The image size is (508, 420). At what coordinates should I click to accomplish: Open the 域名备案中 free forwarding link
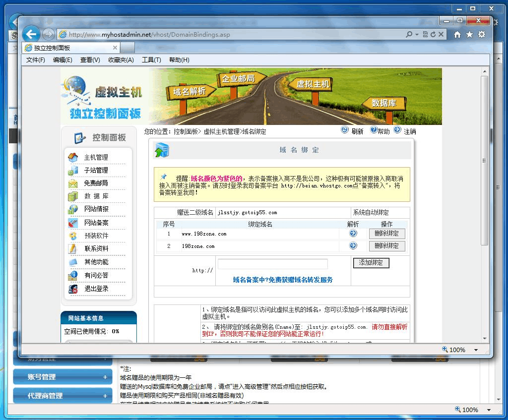tap(283, 280)
